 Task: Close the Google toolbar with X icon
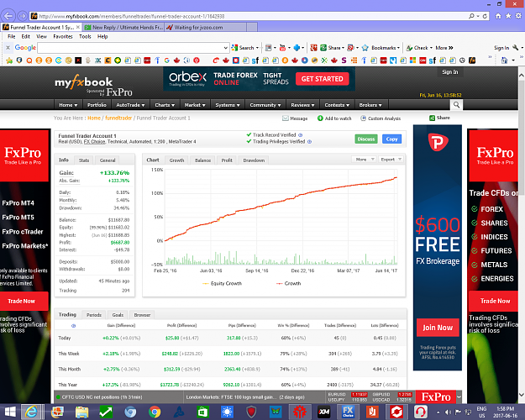pyautogui.click(x=8, y=48)
